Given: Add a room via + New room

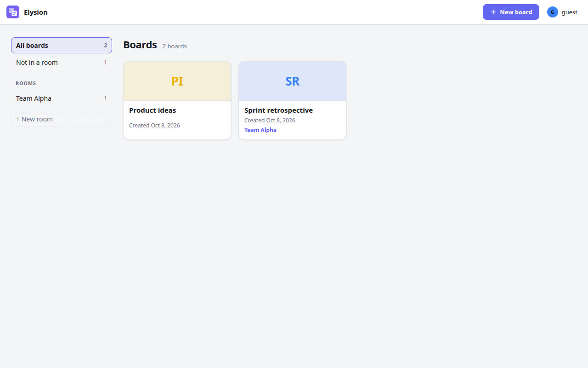Looking at the screenshot, I should [62, 119].
